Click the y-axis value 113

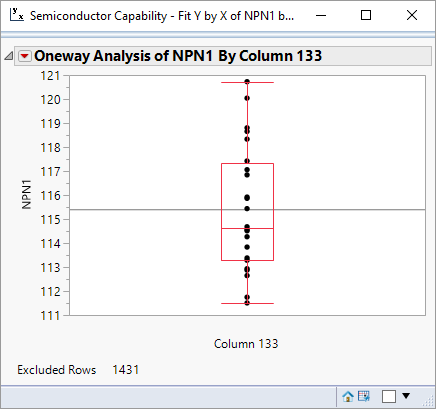(50, 268)
